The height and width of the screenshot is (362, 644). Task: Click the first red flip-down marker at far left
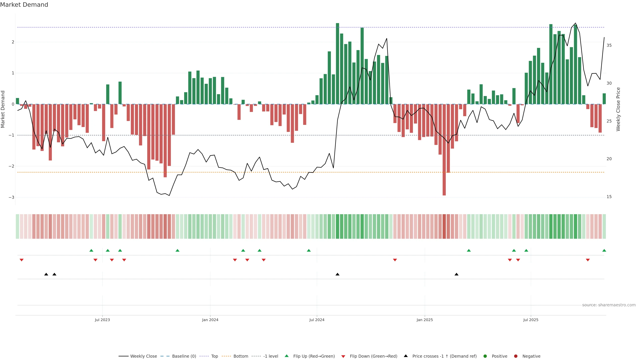[x=21, y=260]
